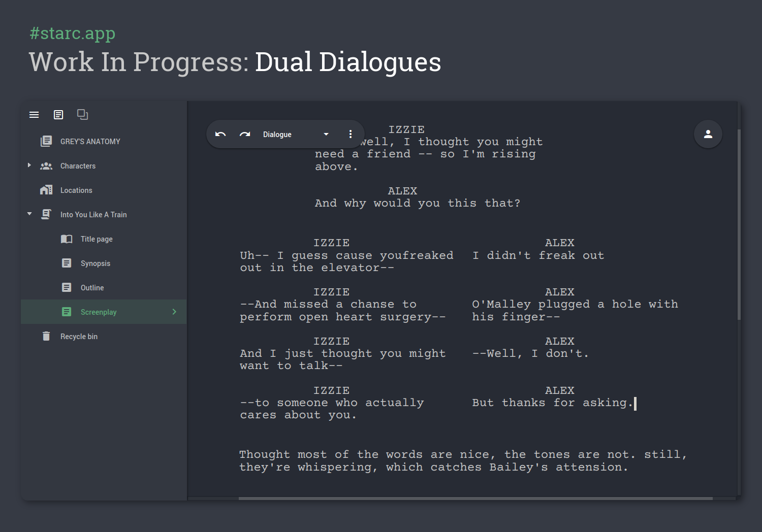Screen dimensions: 762x532
Task: Click Alex's line "O'Malley plugged a hole with"
Action: (575, 304)
